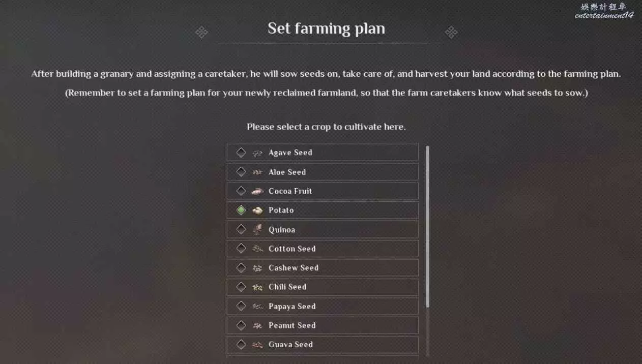
Task: Click the Papaya Seed icon
Action: (x=257, y=306)
